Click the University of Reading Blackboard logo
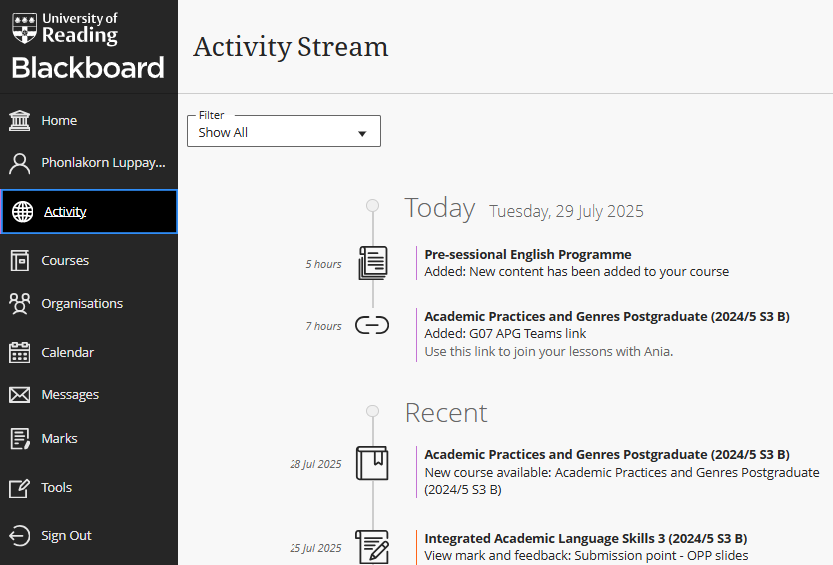833x565 pixels. (88, 46)
